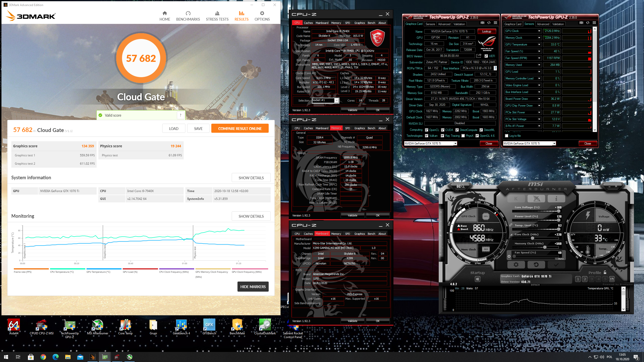Click Bus Interface question mark in GPU-Z
The image size is (644, 362).
[495, 68]
